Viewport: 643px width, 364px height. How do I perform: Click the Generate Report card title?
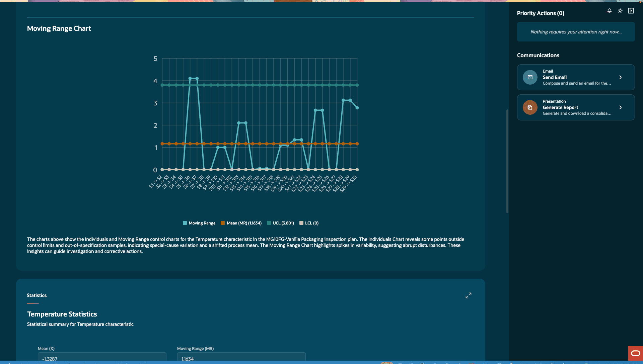coord(560,107)
